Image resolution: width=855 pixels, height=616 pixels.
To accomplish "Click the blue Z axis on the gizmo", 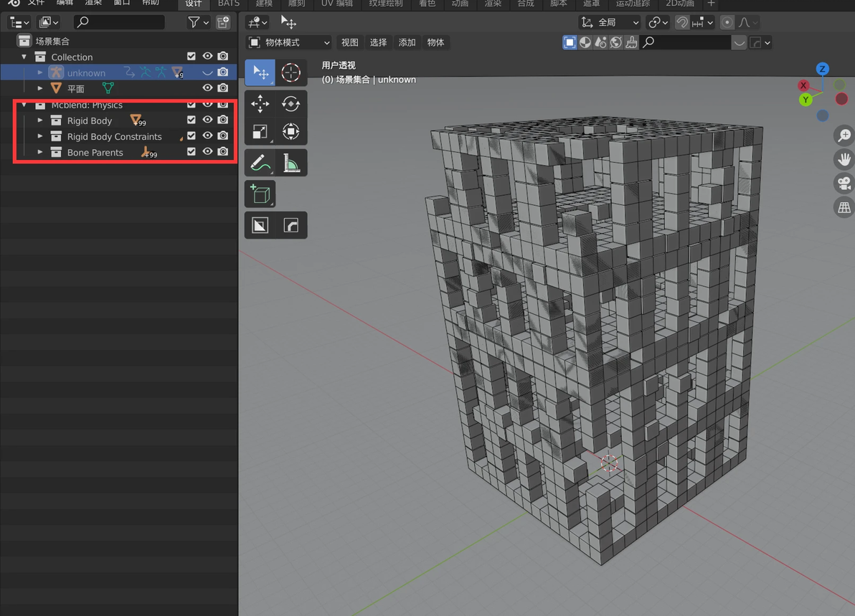I will click(822, 69).
